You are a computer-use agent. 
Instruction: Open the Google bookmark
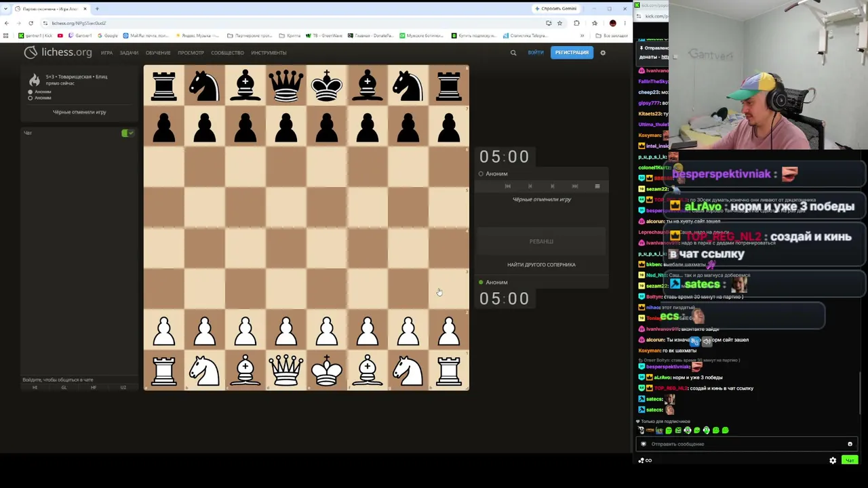tap(108, 35)
